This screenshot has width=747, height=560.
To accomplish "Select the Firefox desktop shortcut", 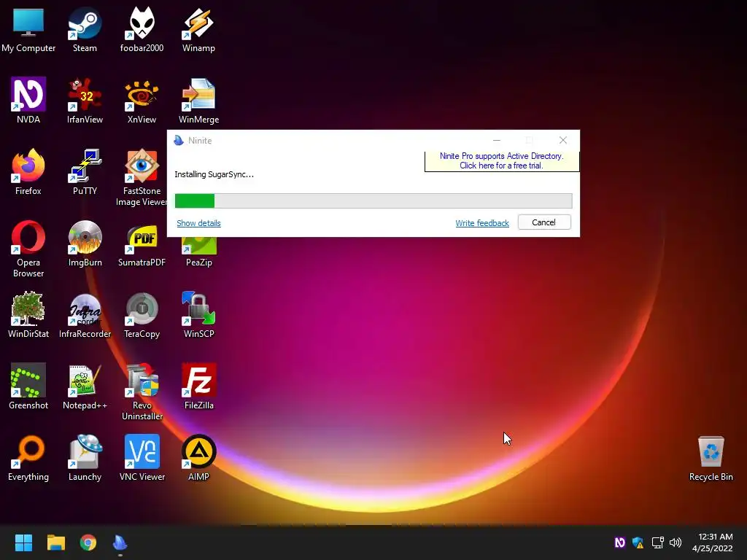I will [x=28, y=172].
